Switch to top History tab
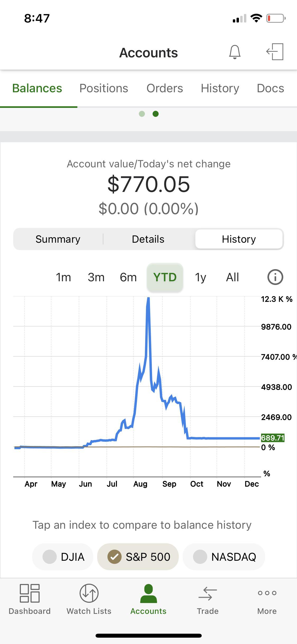This screenshot has width=297, height=644. (x=220, y=88)
